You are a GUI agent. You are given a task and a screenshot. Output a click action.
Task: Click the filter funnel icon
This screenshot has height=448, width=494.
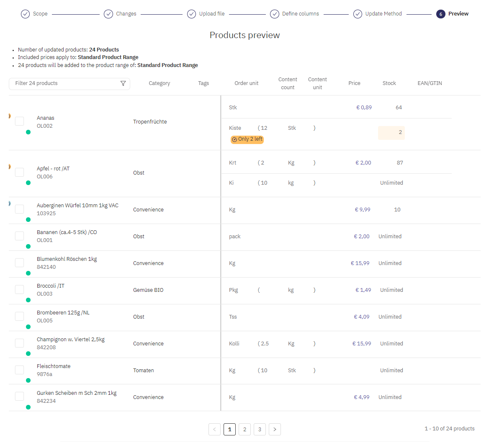pyautogui.click(x=123, y=83)
